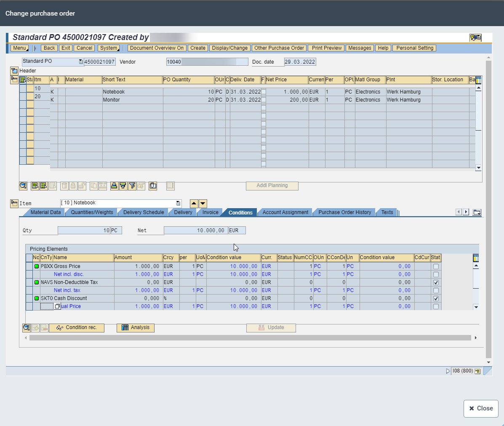Collapse the Header section icon

point(14,71)
